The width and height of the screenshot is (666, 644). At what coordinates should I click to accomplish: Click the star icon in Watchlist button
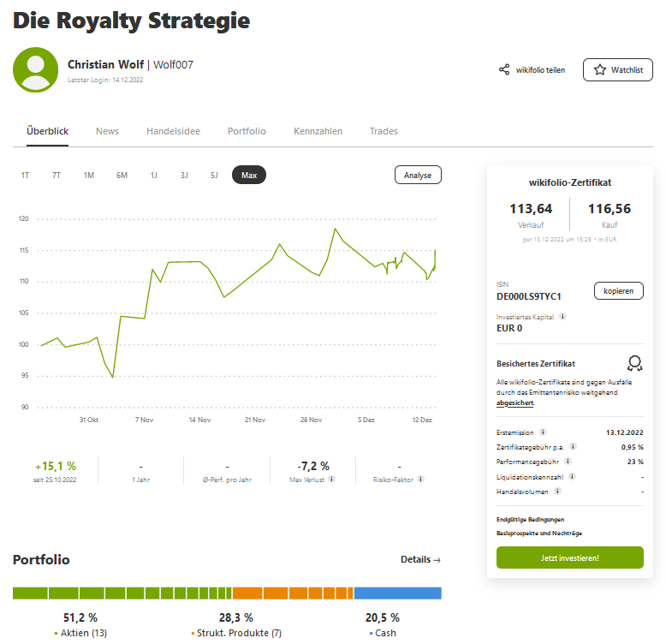click(600, 70)
